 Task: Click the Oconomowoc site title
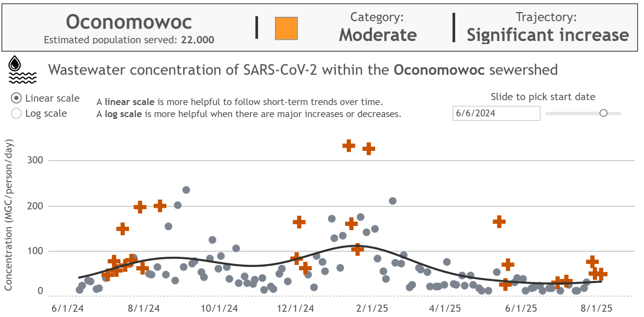(129, 21)
